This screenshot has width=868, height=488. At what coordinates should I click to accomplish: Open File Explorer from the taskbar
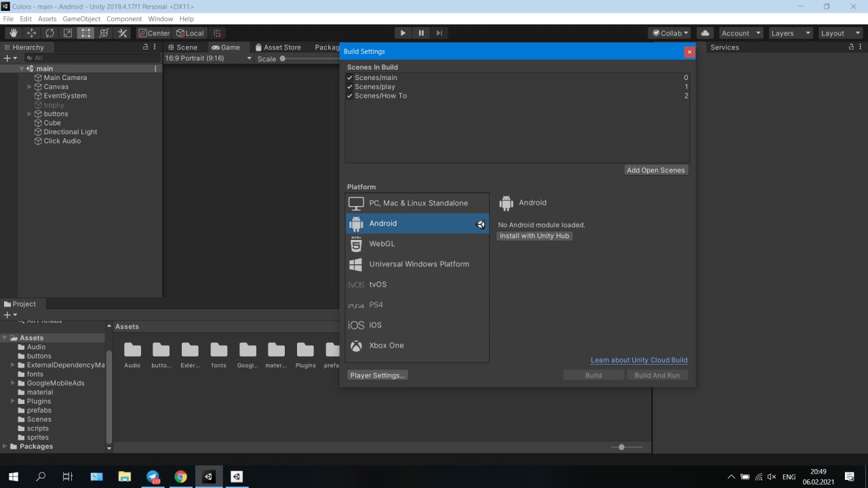point(124,476)
